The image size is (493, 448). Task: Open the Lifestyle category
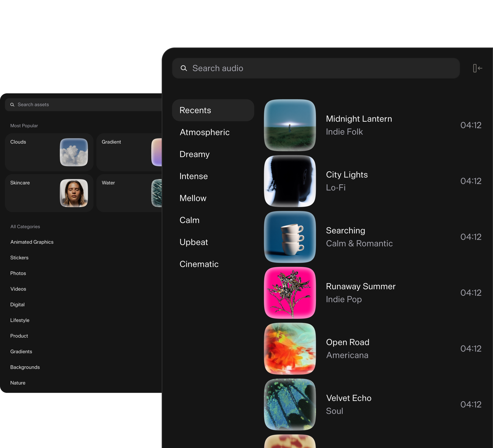[20, 320]
